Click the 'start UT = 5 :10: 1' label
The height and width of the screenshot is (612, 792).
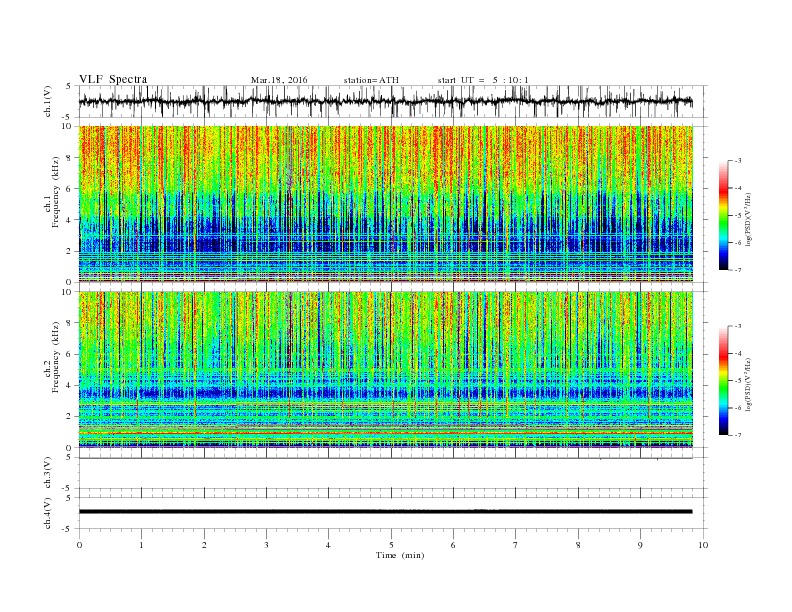click(x=483, y=80)
